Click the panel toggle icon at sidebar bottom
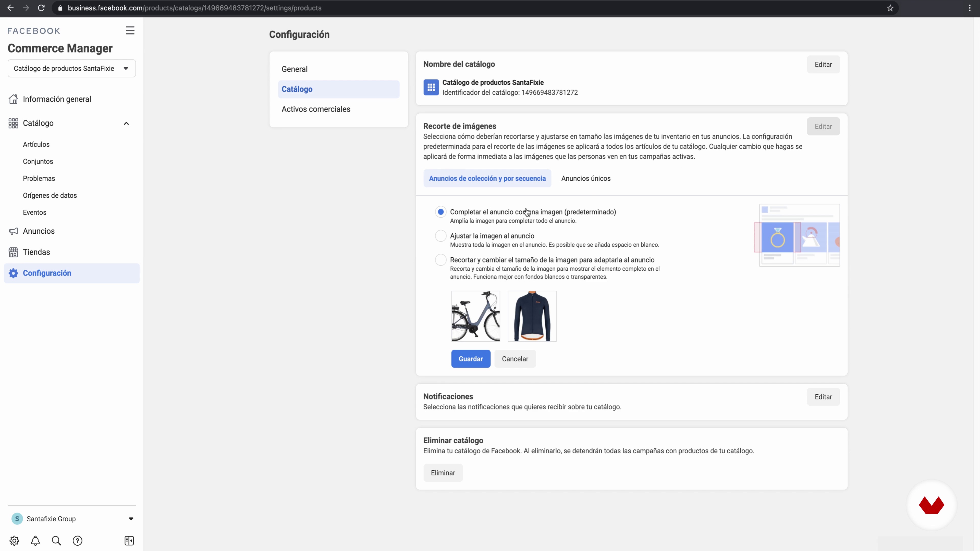The height and width of the screenshot is (551, 980). click(129, 541)
